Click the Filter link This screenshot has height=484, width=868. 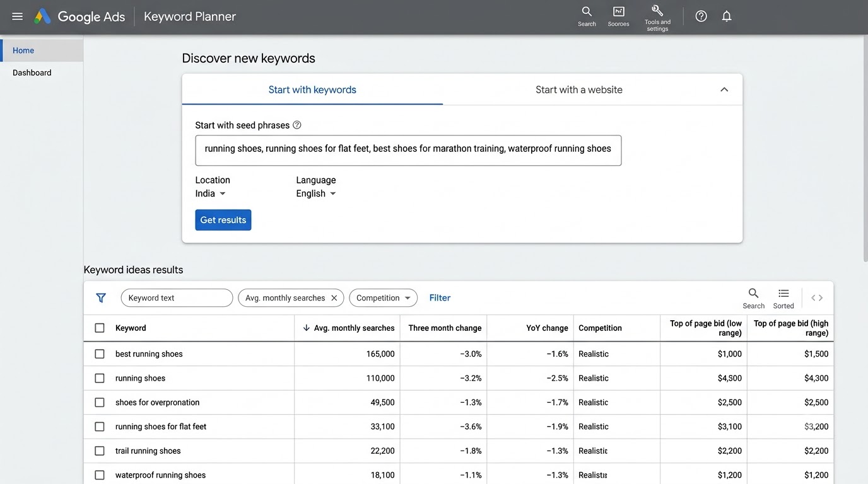(440, 298)
